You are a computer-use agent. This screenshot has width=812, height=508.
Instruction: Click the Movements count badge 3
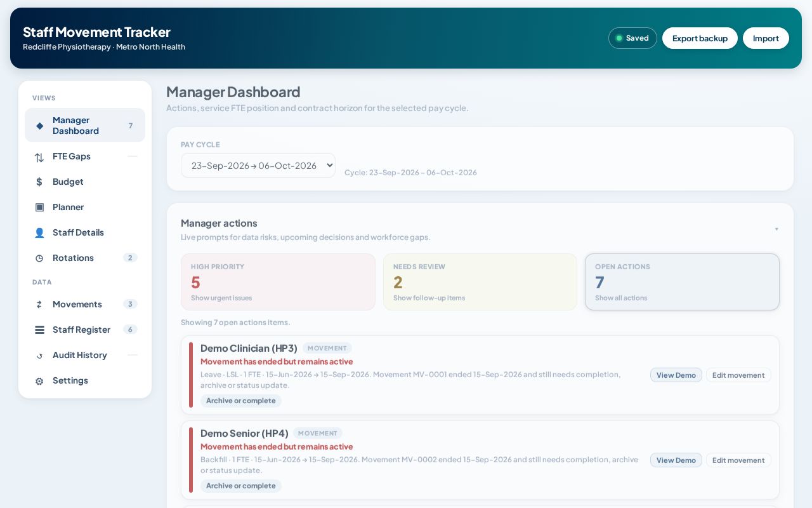130,304
